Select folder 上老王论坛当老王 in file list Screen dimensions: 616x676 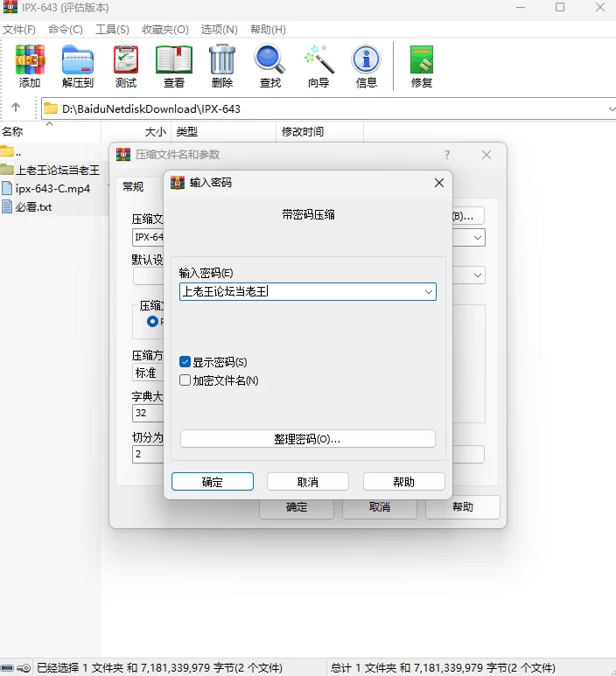[x=51, y=170]
